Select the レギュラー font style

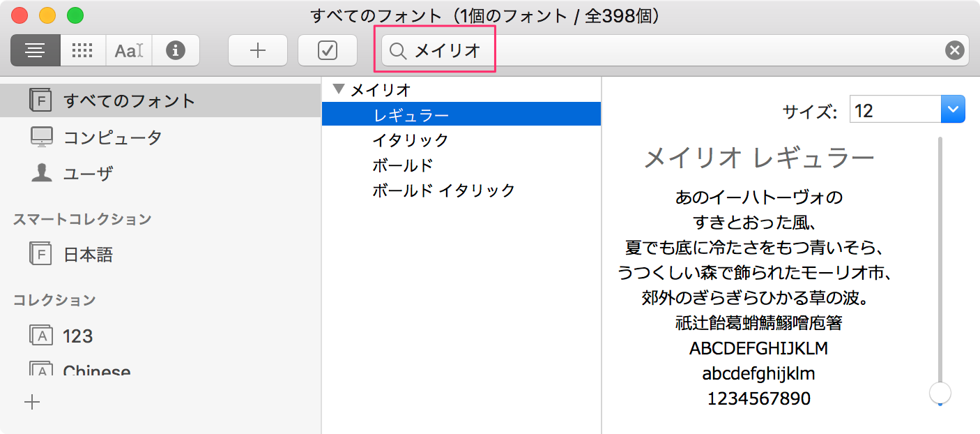coord(461,114)
